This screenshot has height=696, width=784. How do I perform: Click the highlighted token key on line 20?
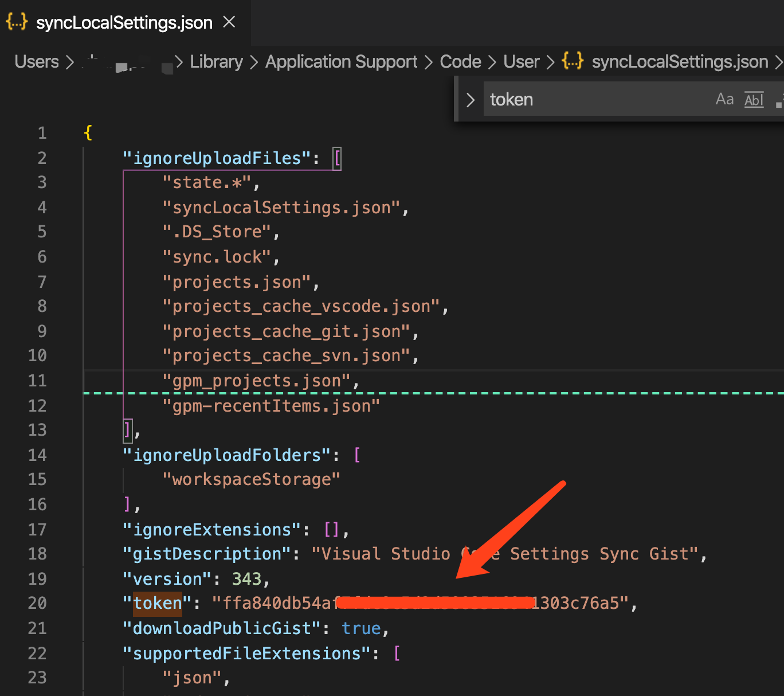158,604
